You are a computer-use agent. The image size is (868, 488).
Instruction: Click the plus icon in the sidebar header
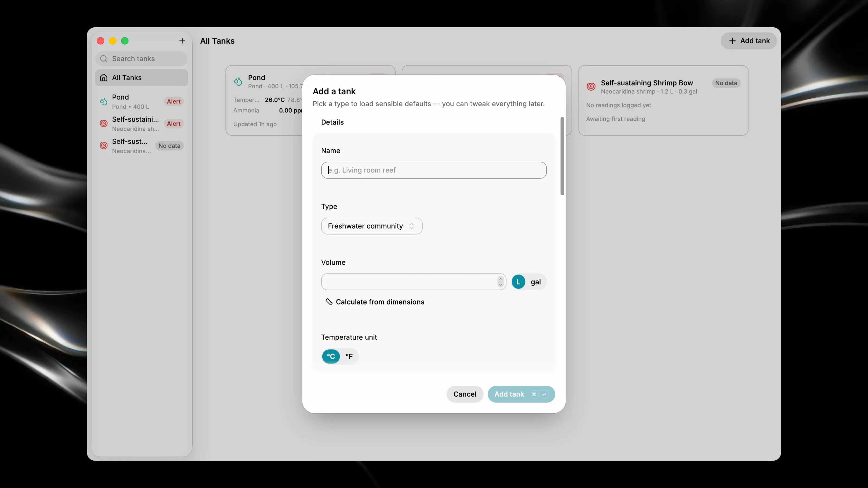(x=182, y=41)
